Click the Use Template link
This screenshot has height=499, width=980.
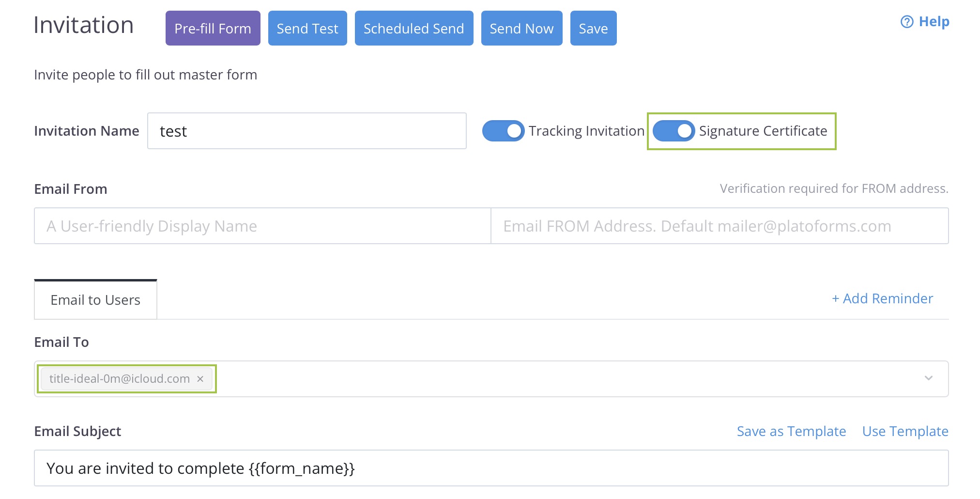coord(905,431)
